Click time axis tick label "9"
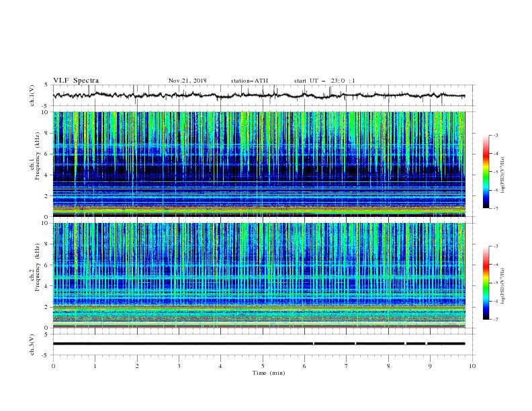Screen dimensions: 532x411 430,366
